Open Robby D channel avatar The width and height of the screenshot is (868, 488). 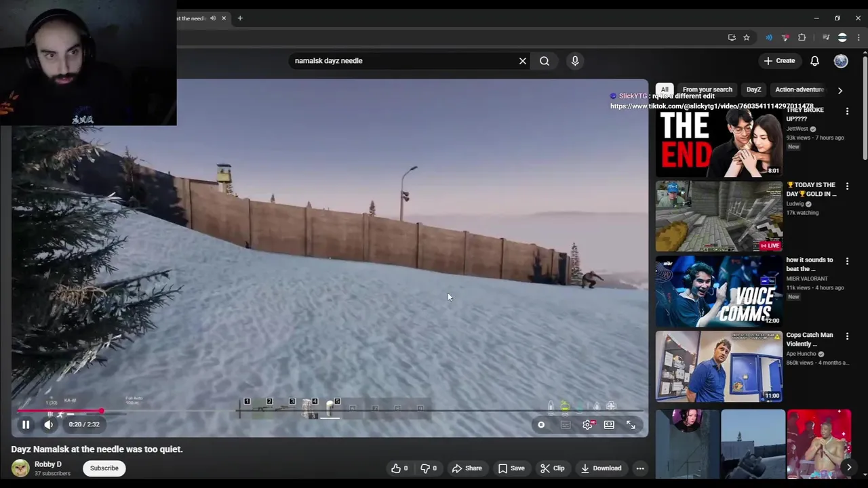pyautogui.click(x=20, y=468)
